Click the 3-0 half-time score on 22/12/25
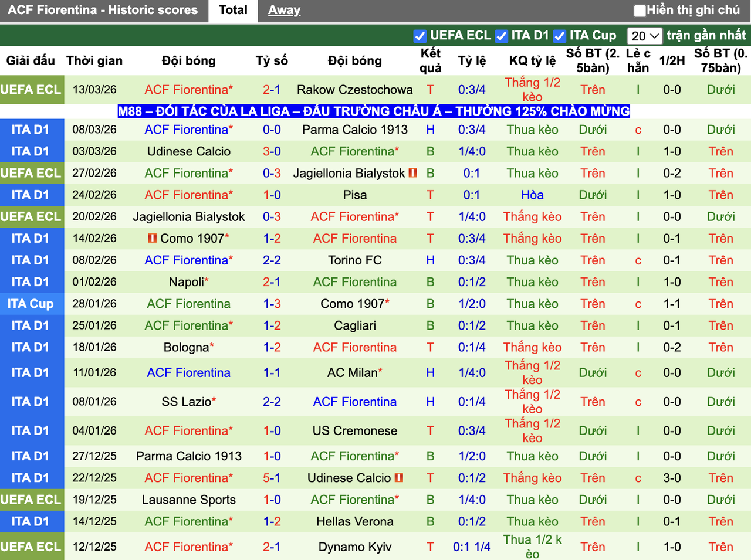The image size is (751, 560). tap(672, 478)
